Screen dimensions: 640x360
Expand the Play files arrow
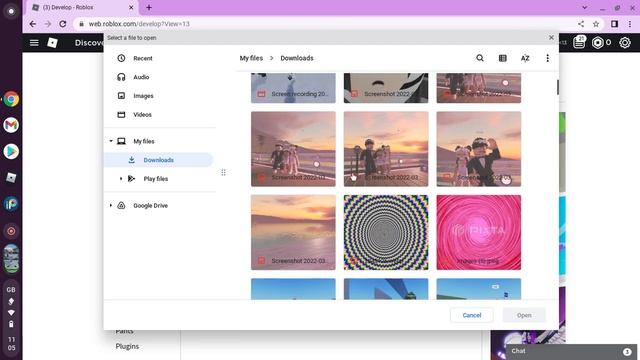coord(121,179)
